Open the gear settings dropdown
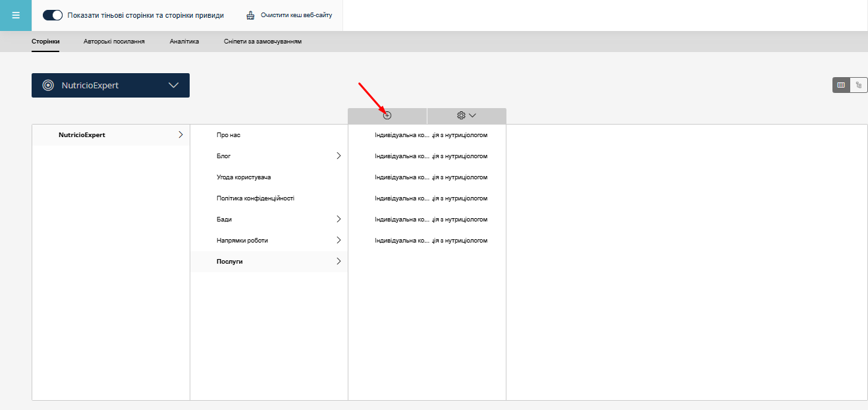 pos(466,115)
